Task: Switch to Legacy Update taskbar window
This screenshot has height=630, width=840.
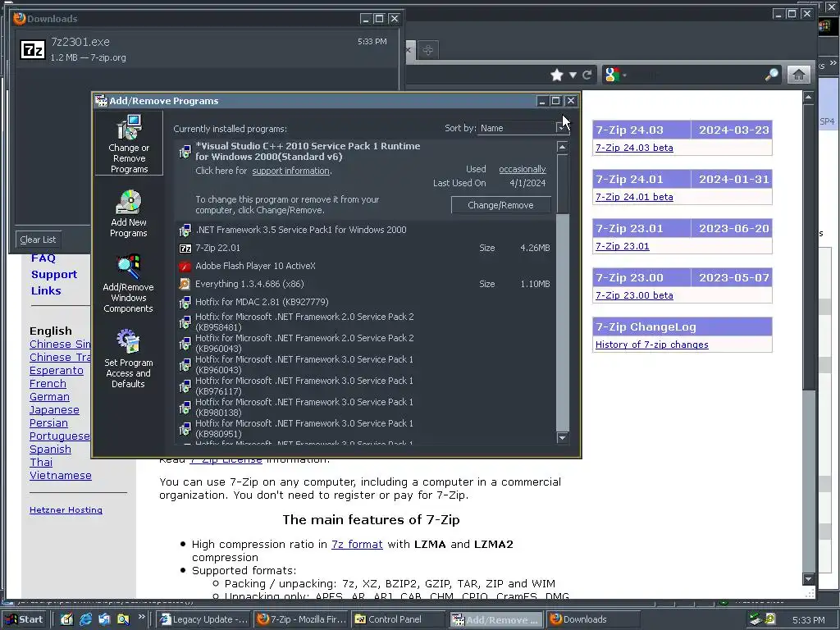Action: 203,619
